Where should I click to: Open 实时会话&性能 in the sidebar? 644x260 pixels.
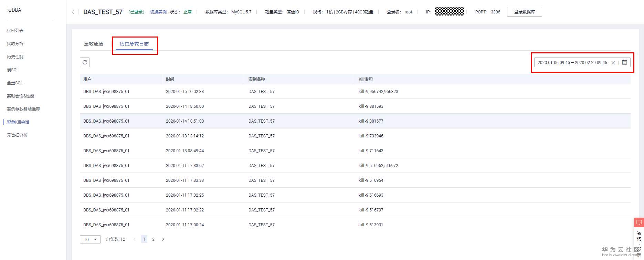pyautogui.click(x=21, y=96)
